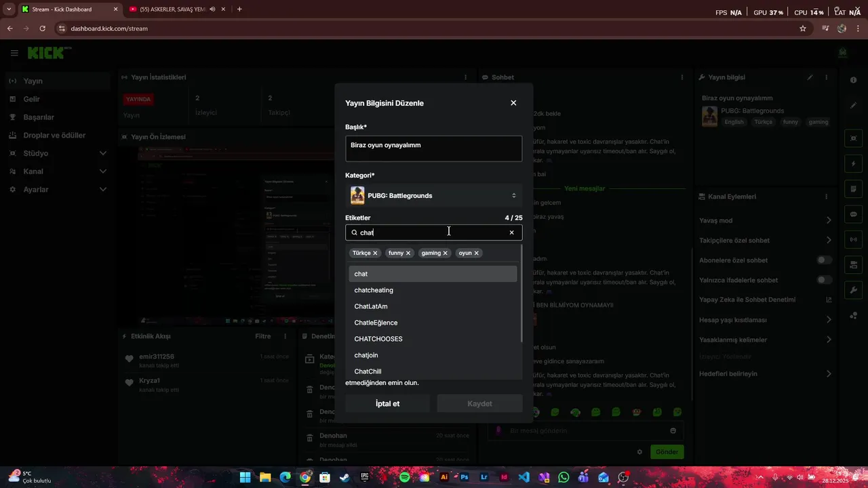Toggle Yalnızca ifadelerle sohbet switch
The image size is (868, 488).
(x=824, y=280)
